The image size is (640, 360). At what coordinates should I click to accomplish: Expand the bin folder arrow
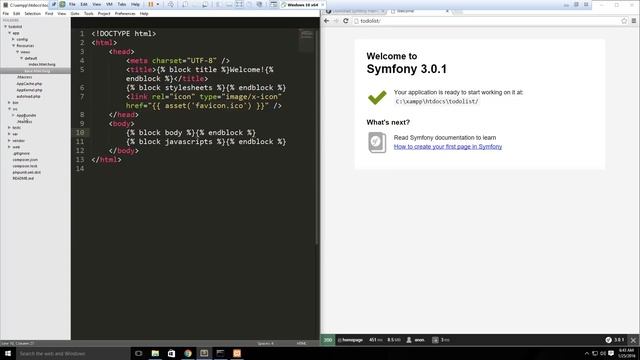9,102
